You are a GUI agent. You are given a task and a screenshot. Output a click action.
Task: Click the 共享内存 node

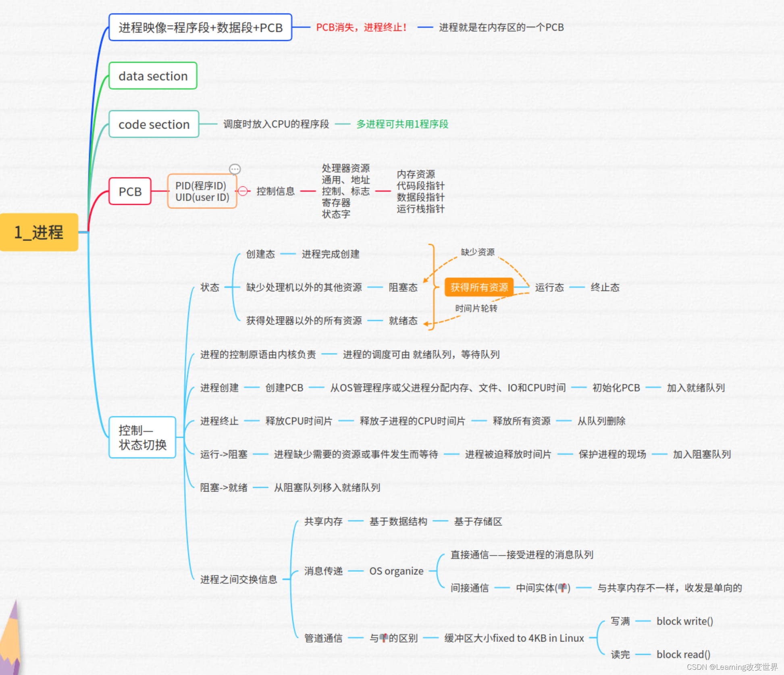pos(323,521)
